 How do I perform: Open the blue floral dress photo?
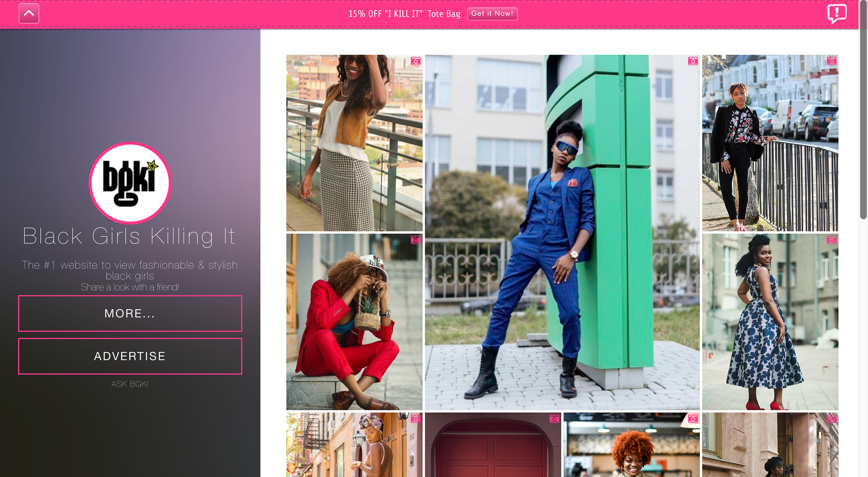[x=770, y=322]
